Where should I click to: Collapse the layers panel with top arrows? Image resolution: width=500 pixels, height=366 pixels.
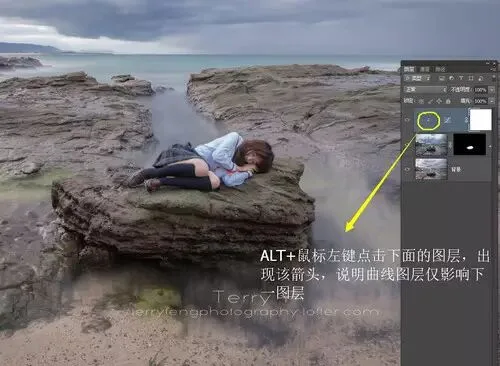pos(488,63)
